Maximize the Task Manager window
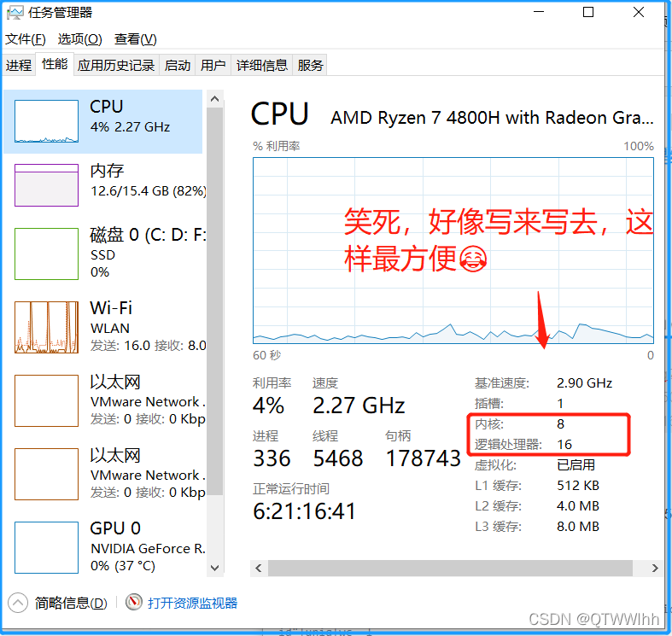 pos(588,12)
